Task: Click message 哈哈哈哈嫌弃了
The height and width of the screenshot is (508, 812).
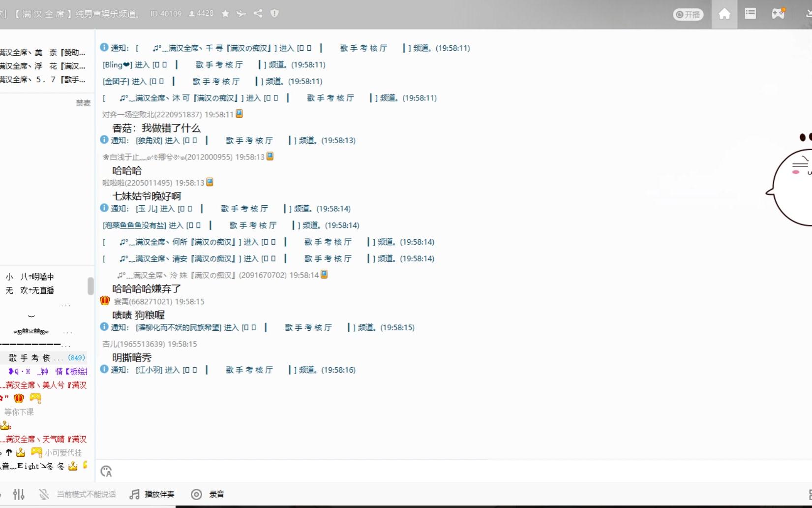Action: [x=147, y=289]
